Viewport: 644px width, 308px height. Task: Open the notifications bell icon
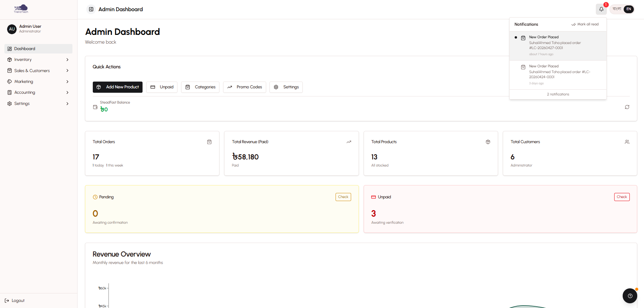[601, 9]
